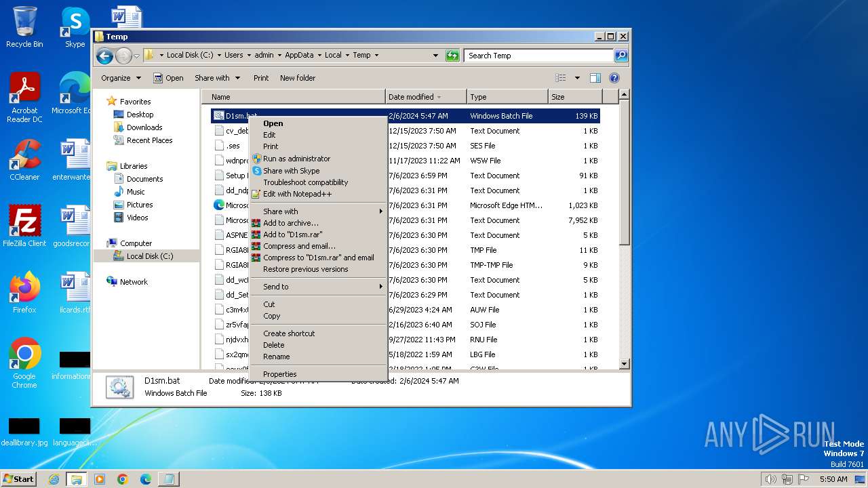Open the Share with toolbar dropdown
Image resolution: width=868 pixels, height=488 pixels.
(216, 78)
